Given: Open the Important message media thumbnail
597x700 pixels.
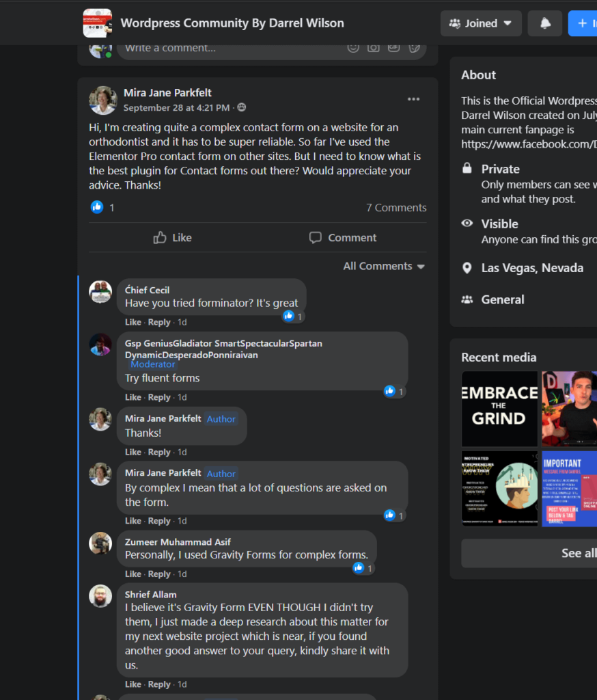Looking at the screenshot, I should pos(570,489).
